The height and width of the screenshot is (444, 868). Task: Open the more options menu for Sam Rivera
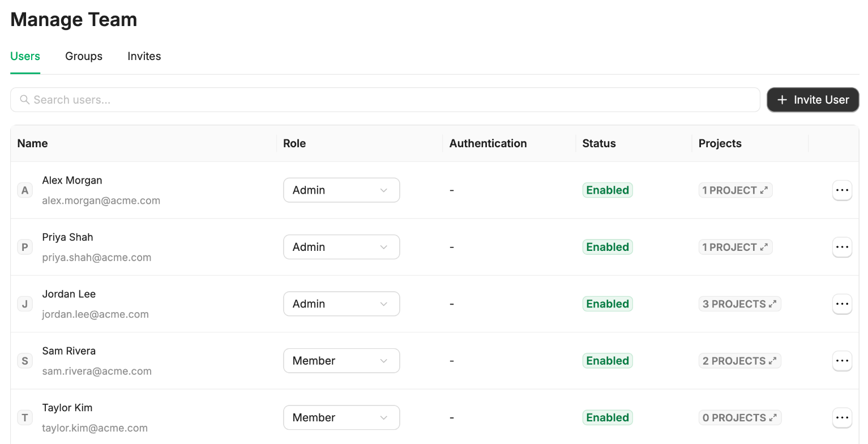pos(842,361)
